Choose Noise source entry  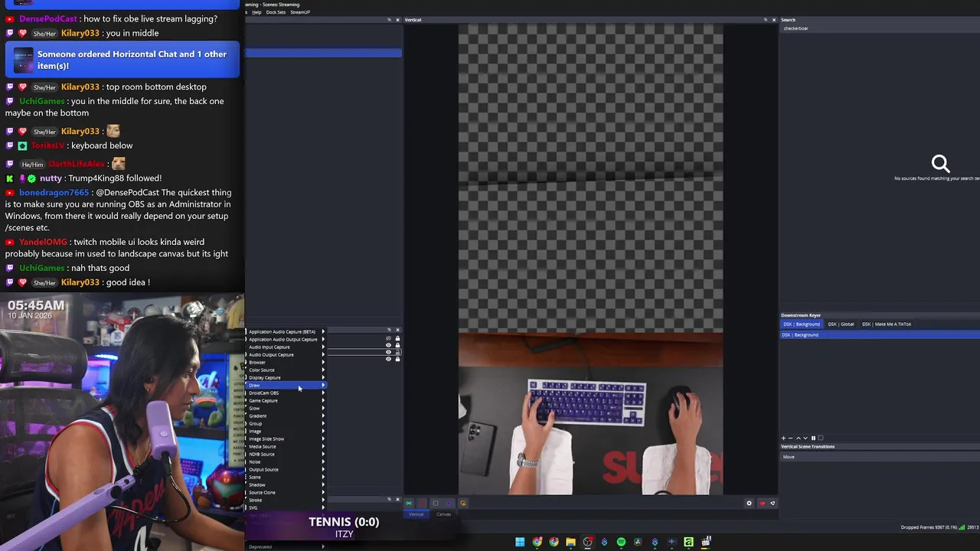tap(285, 461)
